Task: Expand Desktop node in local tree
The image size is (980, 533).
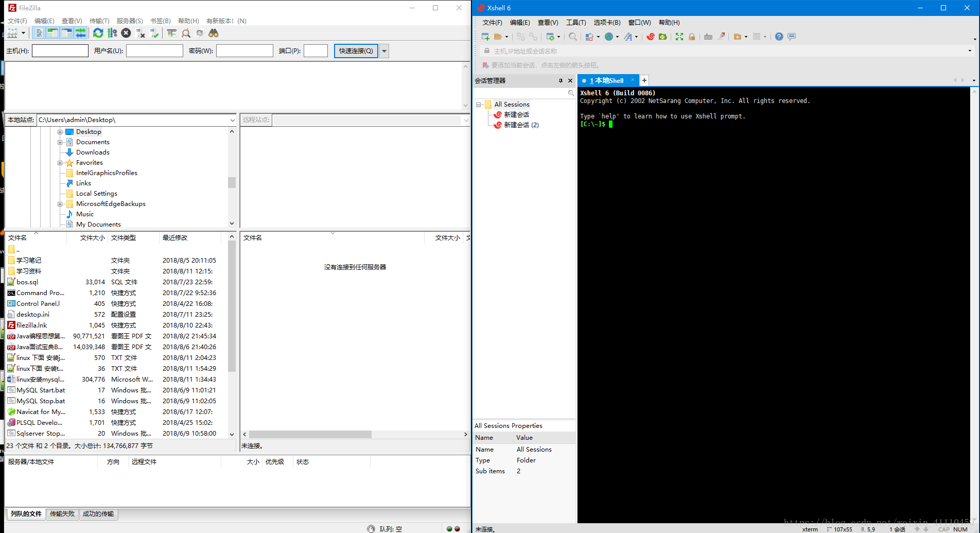Action: 60,132
